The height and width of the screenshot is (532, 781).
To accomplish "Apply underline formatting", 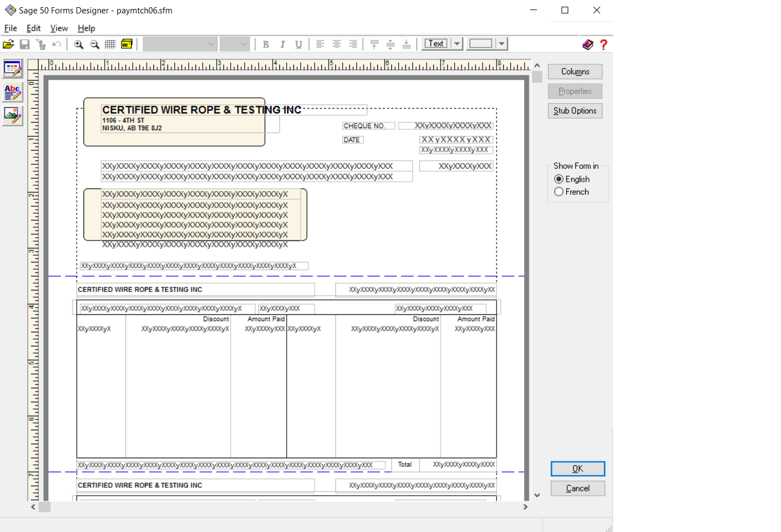I will coord(298,44).
